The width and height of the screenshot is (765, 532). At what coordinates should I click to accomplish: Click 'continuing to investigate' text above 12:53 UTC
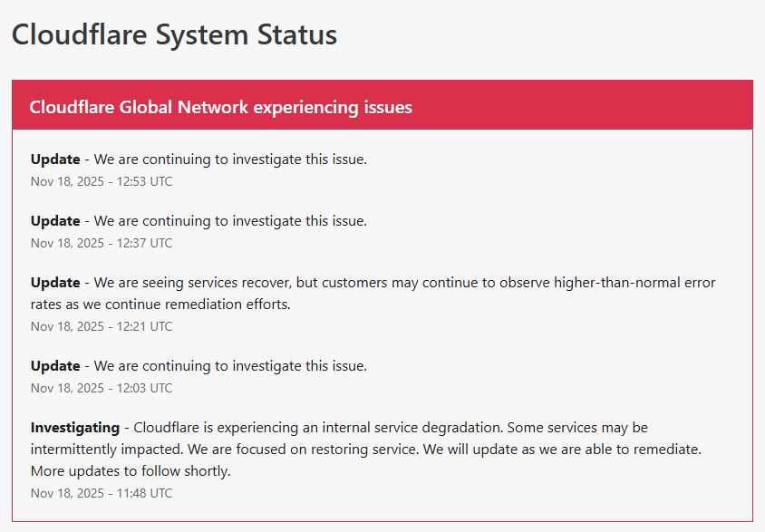click(x=230, y=160)
